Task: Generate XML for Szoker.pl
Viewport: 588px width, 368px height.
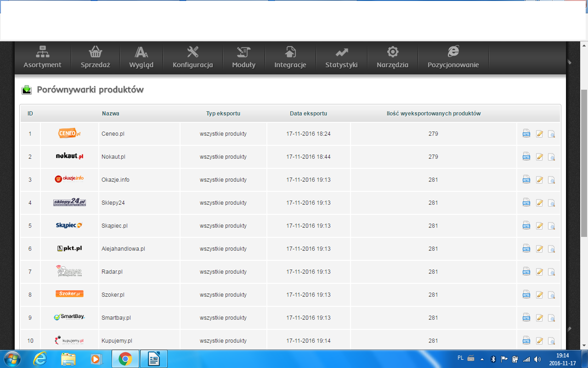Action: pyautogui.click(x=526, y=295)
